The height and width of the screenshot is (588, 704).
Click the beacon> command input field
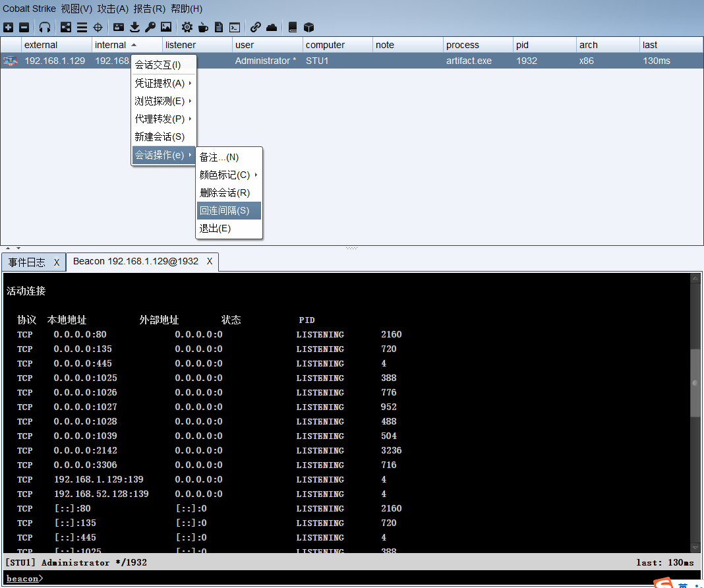point(351,578)
